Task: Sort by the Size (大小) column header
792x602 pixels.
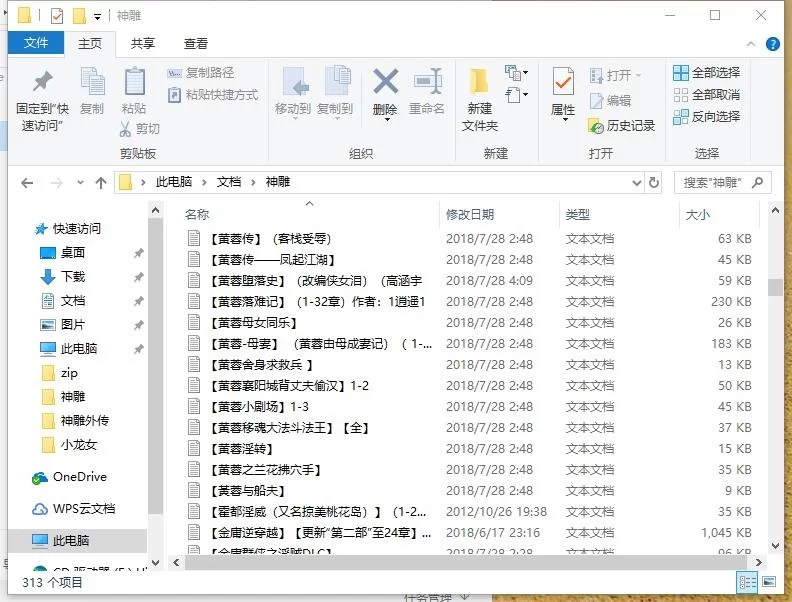Action: [x=698, y=215]
